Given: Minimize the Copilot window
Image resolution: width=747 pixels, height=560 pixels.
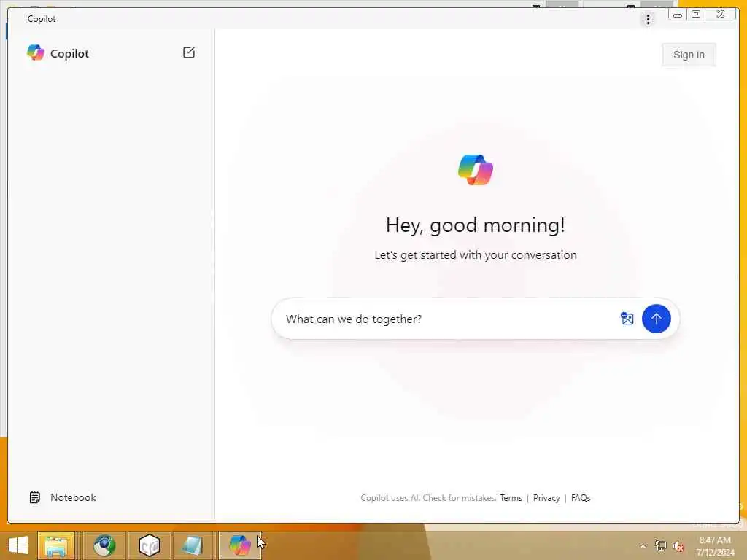Looking at the screenshot, I should (x=678, y=15).
